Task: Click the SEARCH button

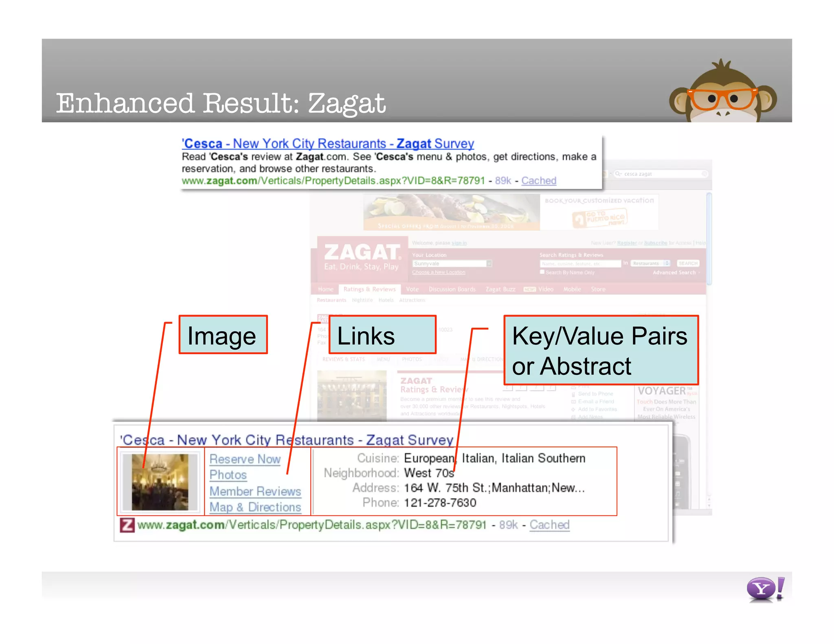Action: click(688, 263)
